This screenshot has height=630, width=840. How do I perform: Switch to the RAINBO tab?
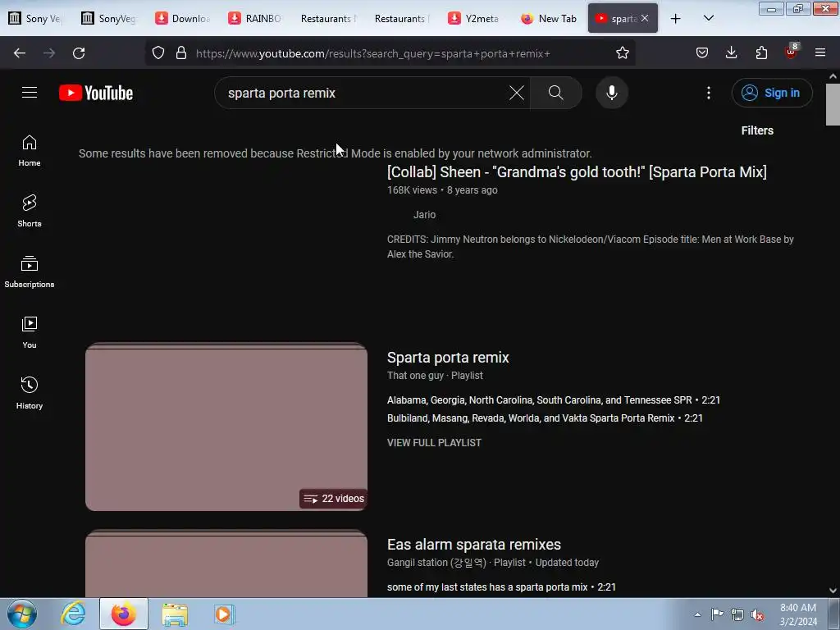point(256,19)
